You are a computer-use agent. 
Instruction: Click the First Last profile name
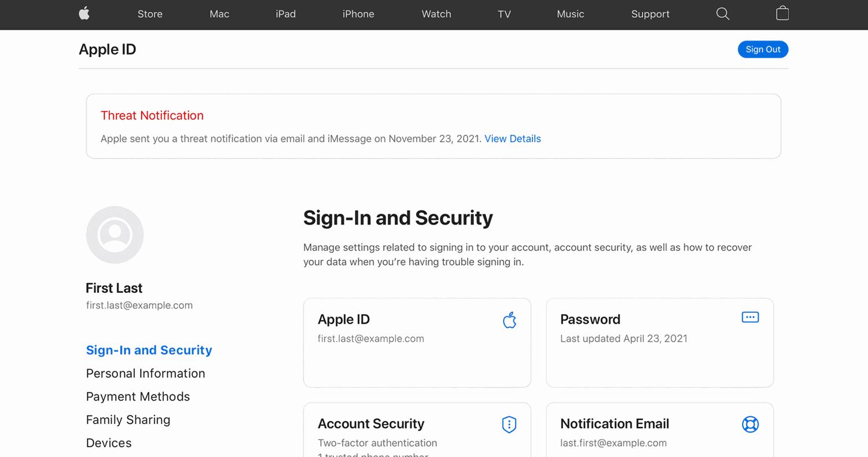114,288
